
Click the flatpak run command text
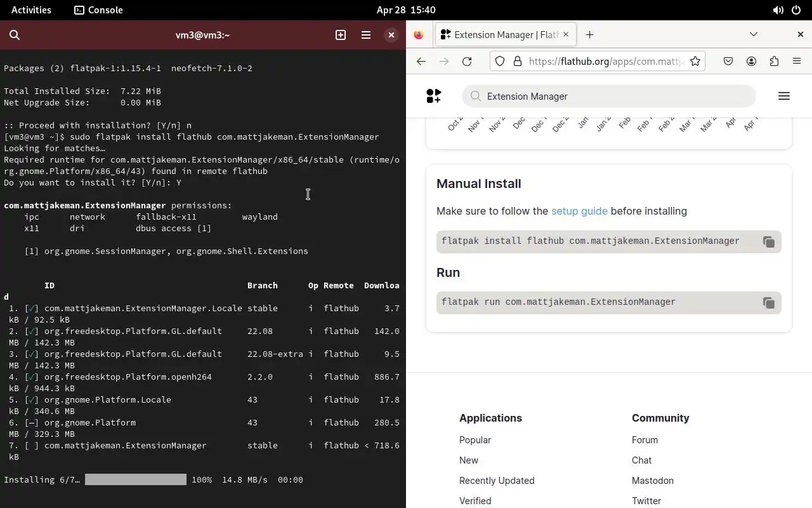[558, 302]
